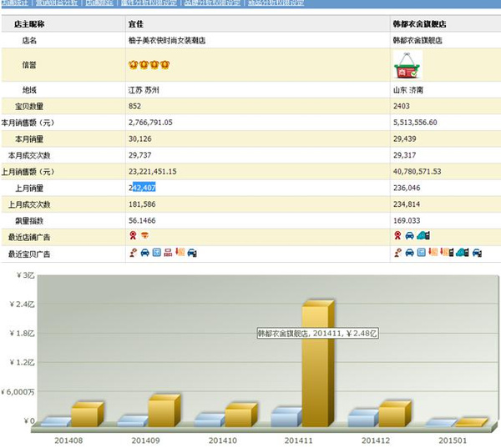Click last blue car-with-phone icon in 韩都衣舍旗舰店 最近宝贝广告 row
The width and height of the screenshot is (501, 448).
click(x=477, y=253)
